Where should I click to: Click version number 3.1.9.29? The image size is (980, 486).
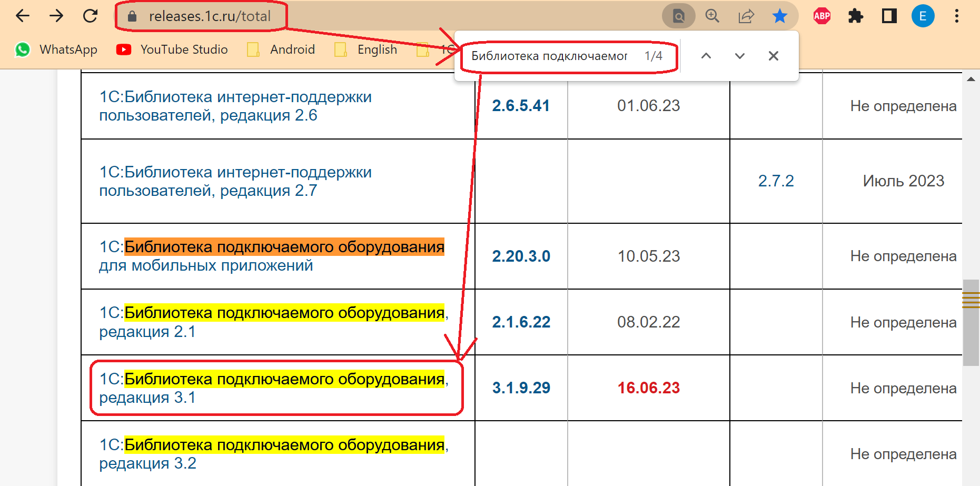coord(521,388)
